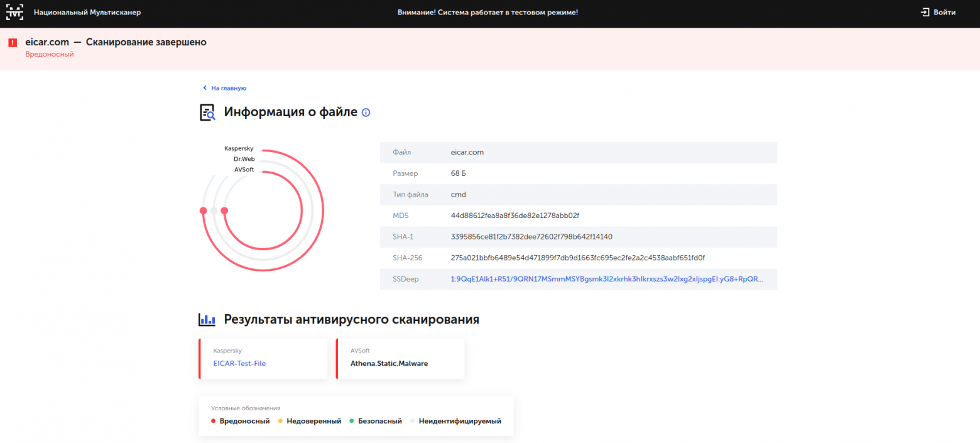The width and height of the screenshot is (980, 443).
Task: Click the back chevron arrow icon
Action: point(205,89)
